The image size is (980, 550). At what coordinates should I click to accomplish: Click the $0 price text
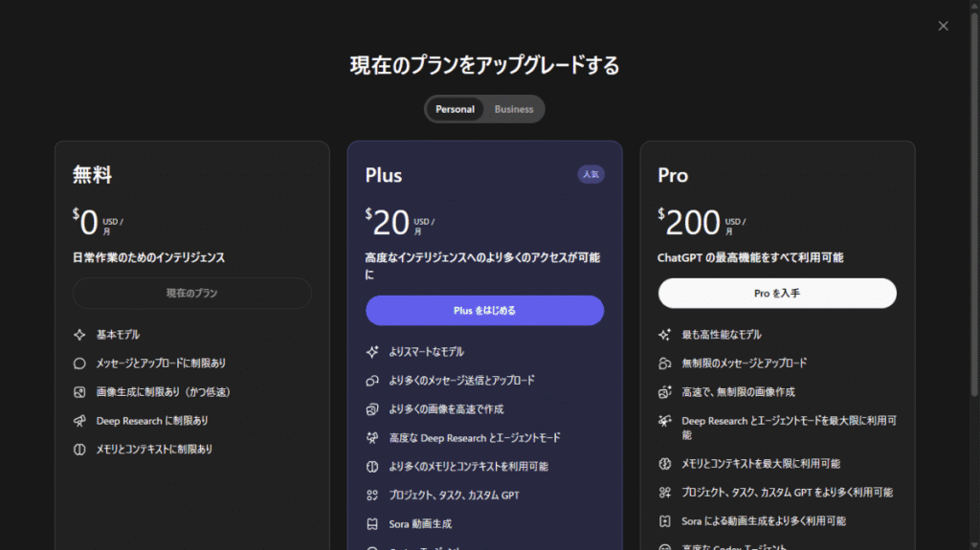[x=85, y=223]
